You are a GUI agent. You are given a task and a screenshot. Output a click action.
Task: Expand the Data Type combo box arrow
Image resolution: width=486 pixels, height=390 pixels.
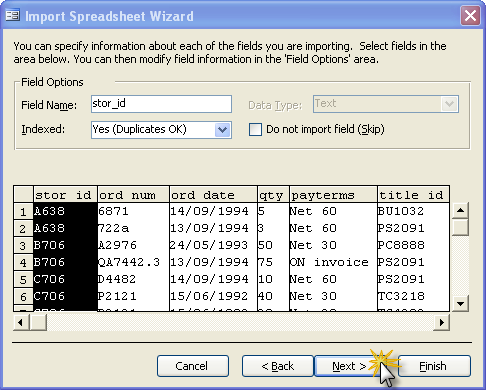tap(449, 104)
